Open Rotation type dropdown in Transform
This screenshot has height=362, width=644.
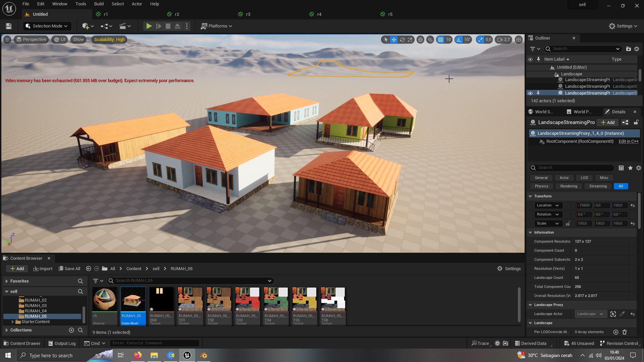[x=548, y=215]
